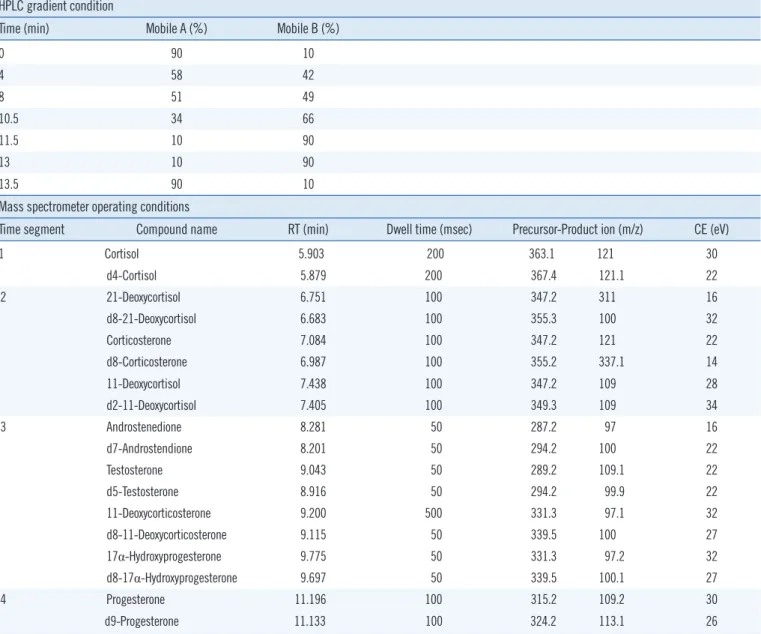
Task: Click the RT value 8.281
Action: tap(313, 427)
